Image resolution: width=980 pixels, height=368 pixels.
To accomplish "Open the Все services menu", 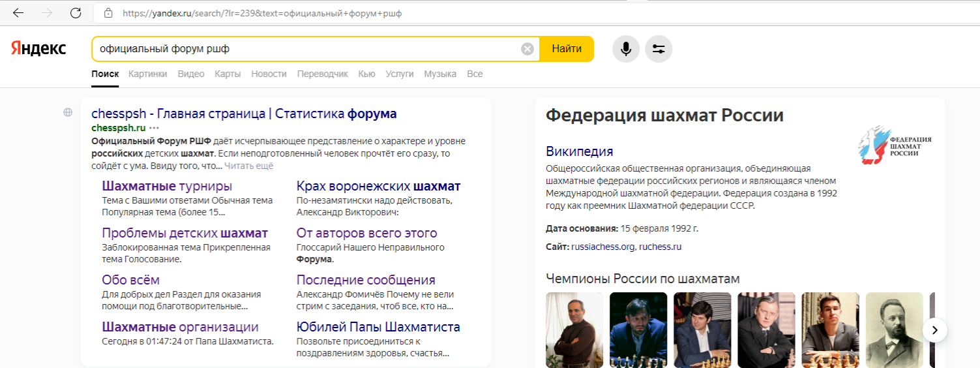I will coord(475,74).
